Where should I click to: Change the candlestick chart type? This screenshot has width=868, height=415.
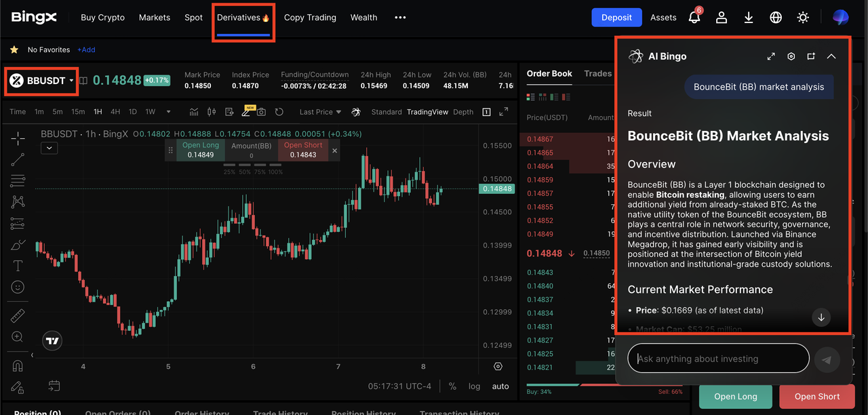212,112
